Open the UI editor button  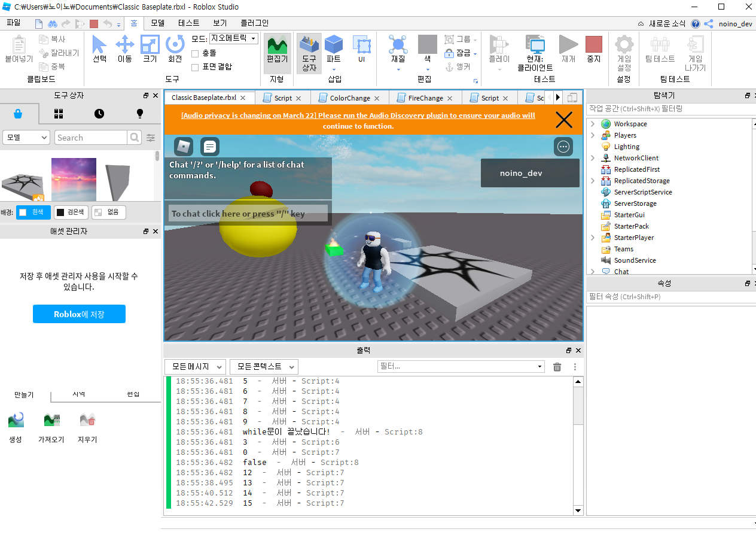click(361, 49)
